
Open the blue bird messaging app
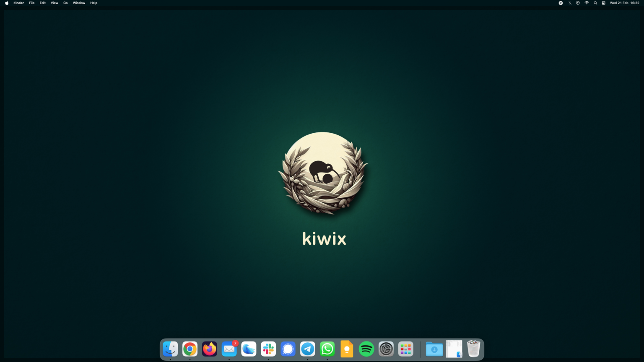tap(249, 349)
